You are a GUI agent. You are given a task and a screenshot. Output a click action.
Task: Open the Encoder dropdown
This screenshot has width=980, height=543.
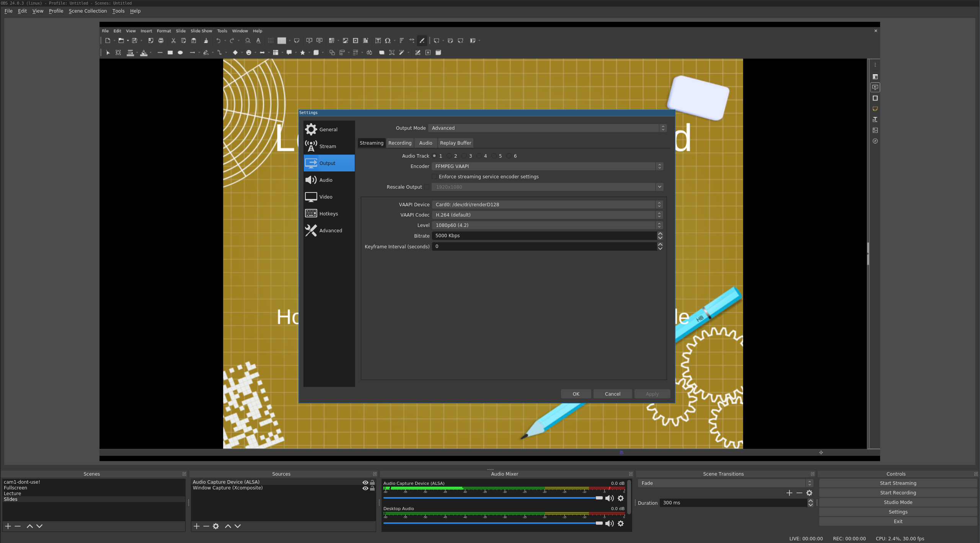pyautogui.click(x=547, y=166)
